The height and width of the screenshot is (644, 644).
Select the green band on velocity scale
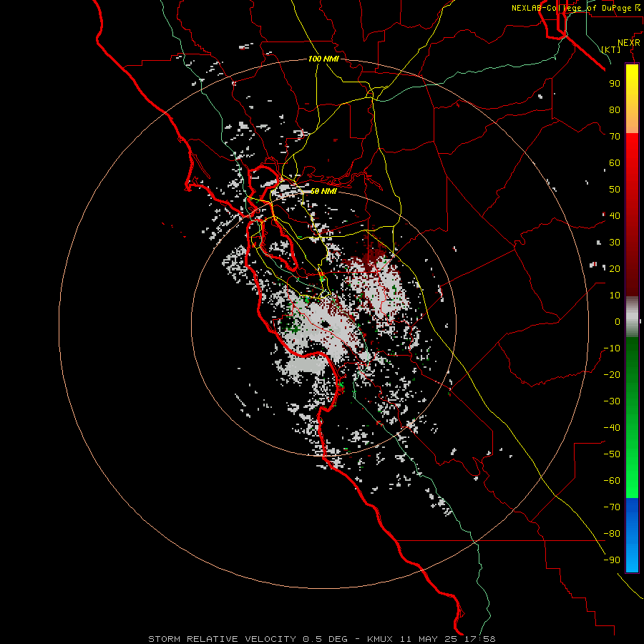coord(632,418)
